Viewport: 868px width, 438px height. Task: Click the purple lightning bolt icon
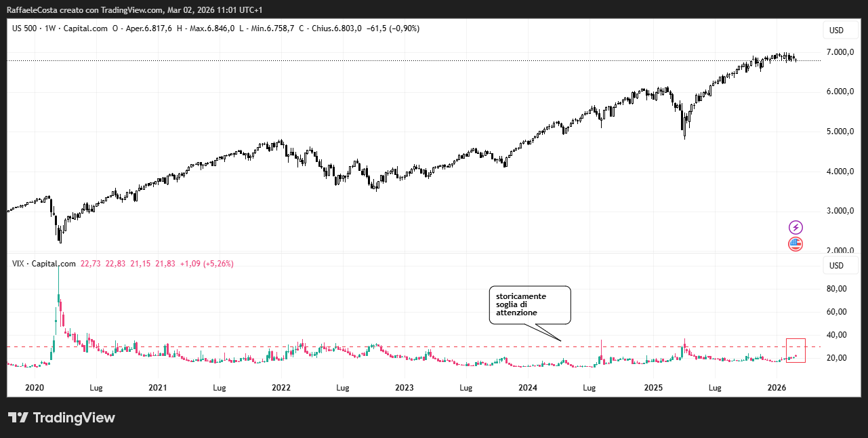pos(795,228)
